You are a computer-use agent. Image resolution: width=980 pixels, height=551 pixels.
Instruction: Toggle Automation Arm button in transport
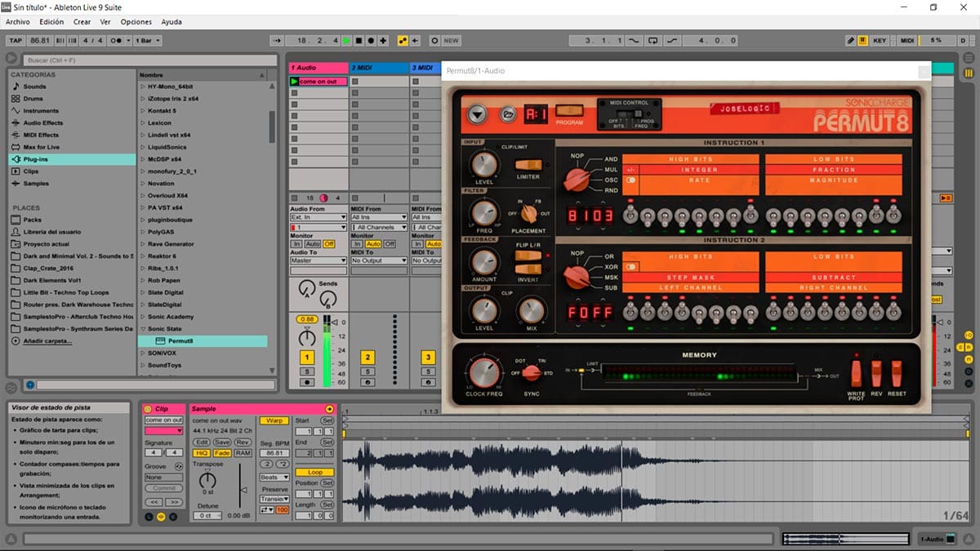pyautogui.click(x=403, y=40)
